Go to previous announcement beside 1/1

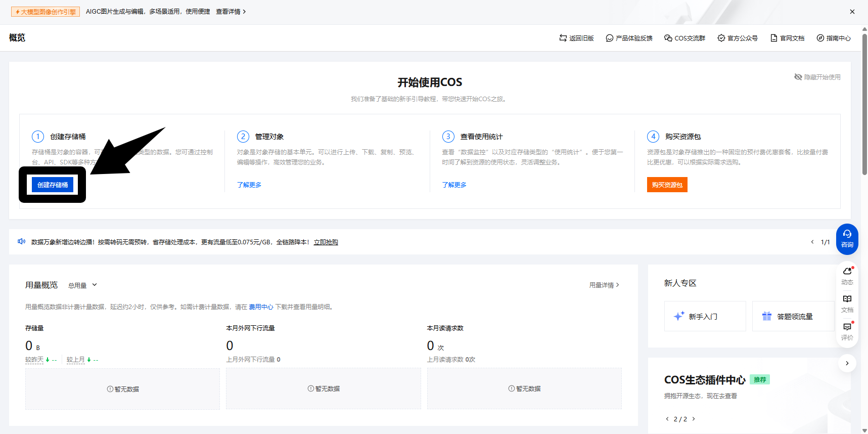click(x=812, y=242)
